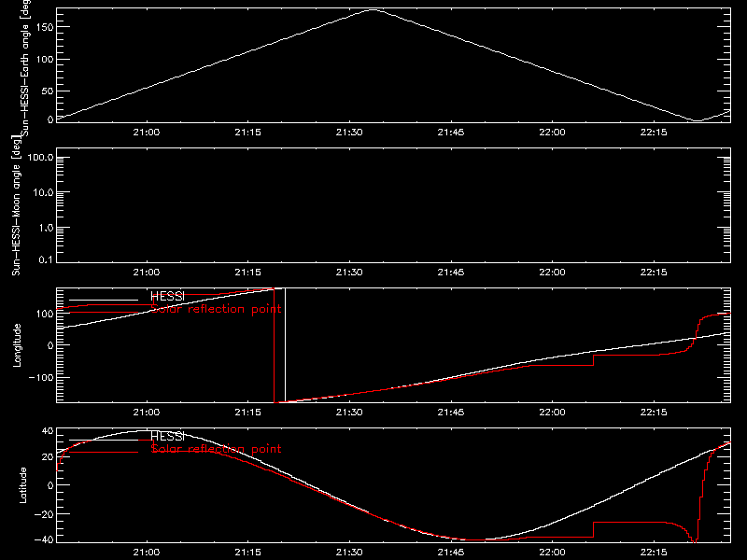Click 21:30 under the Earth angle plot

coord(349,133)
